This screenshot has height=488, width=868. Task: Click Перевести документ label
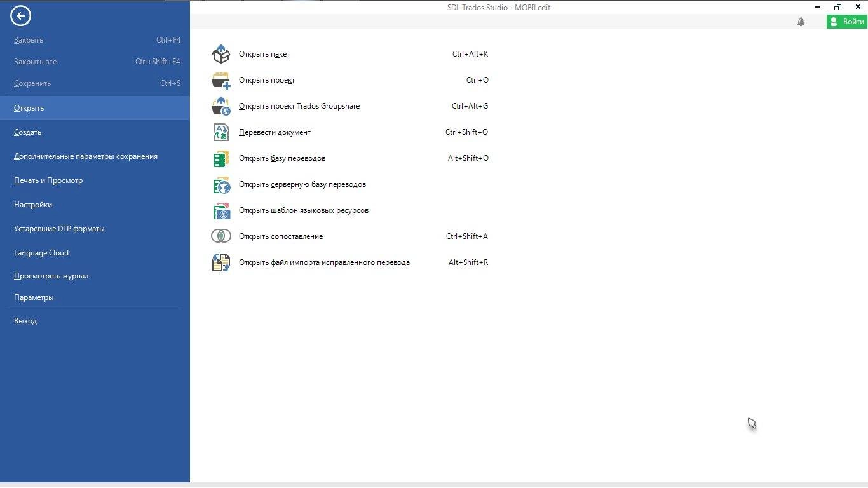tap(275, 132)
